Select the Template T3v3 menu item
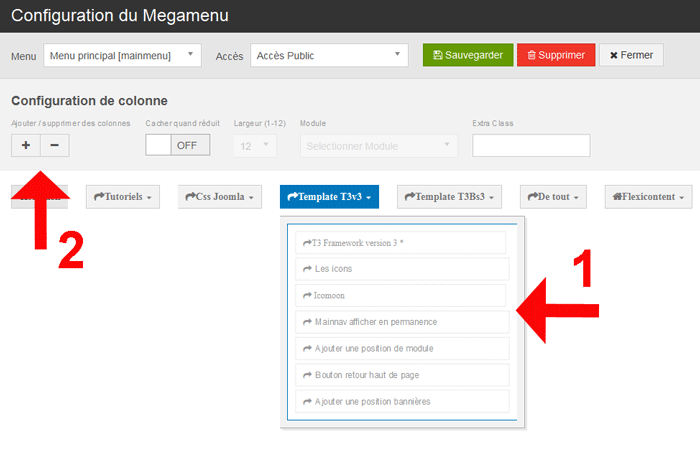The image size is (700, 461). [329, 198]
